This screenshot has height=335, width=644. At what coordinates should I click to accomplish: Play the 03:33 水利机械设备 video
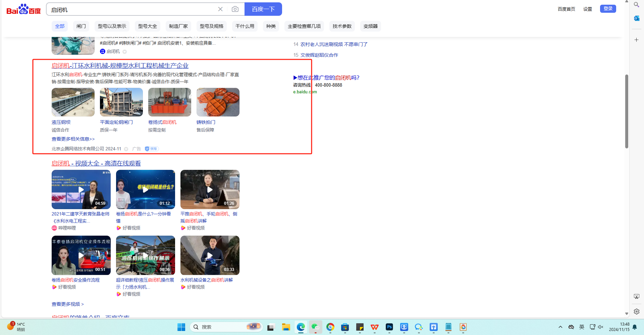pos(210,255)
